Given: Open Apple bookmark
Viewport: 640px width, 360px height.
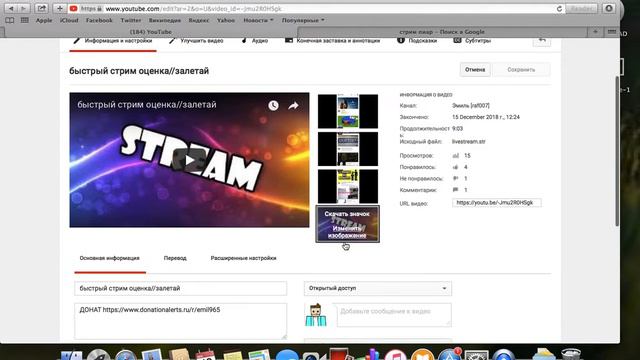Looking at the screenshot, I should pyautogui.click(x=44, y=20).
